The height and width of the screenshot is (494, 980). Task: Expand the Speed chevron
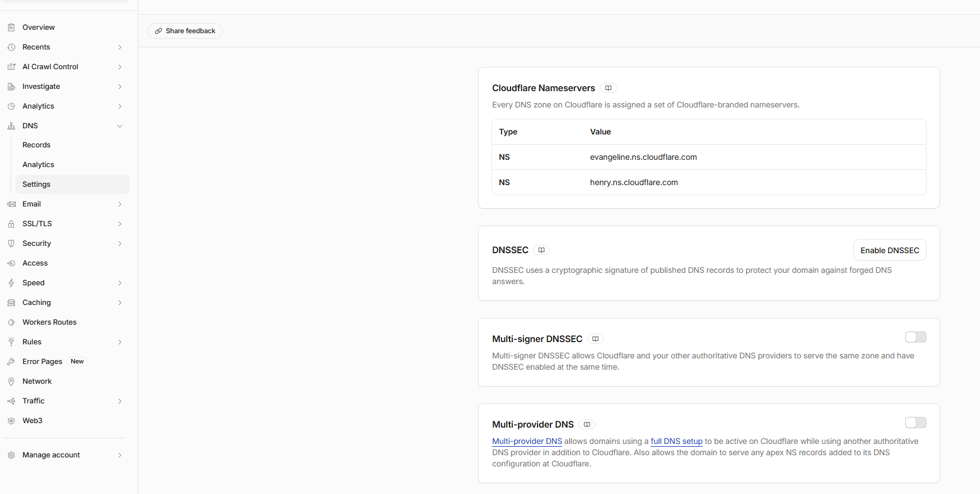pos(120,283)
